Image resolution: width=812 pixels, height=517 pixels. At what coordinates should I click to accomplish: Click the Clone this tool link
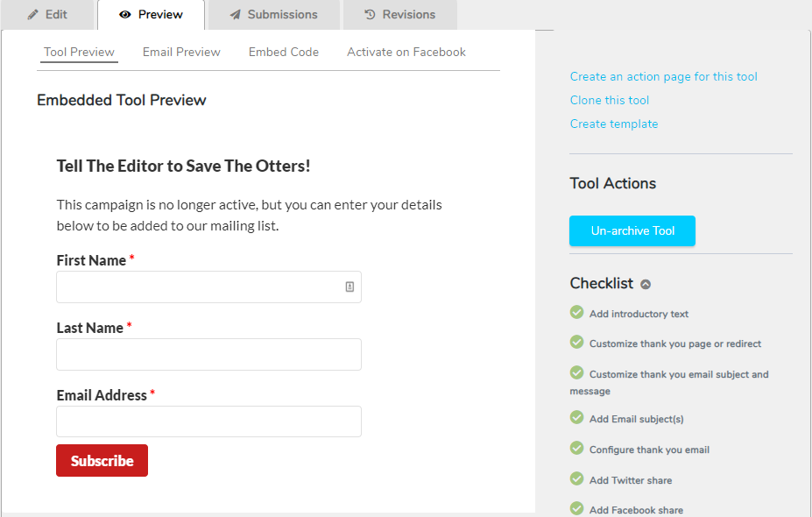click(609, 100)
